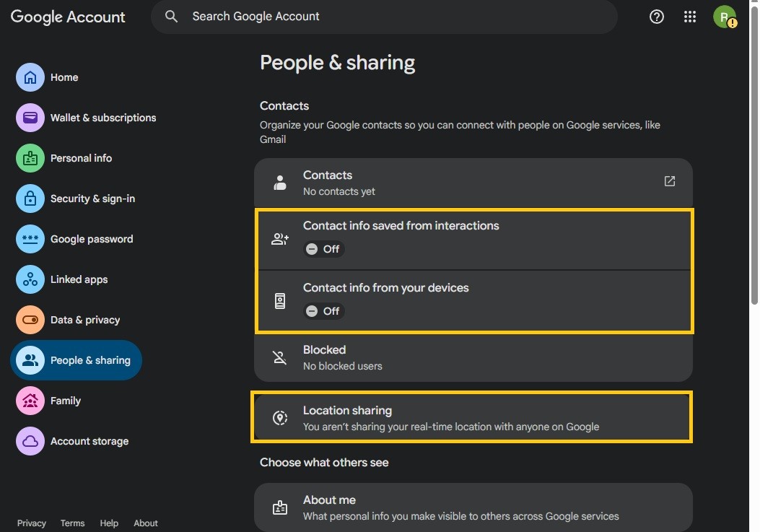Viewport: 760px width, 532px height.
Task: Click the Contacts person icon
Action: coord(279,183)
